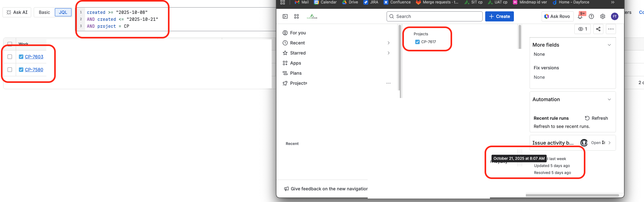Show more bookmarks overflow arrow
644x202 pixels.
(613, 2)
